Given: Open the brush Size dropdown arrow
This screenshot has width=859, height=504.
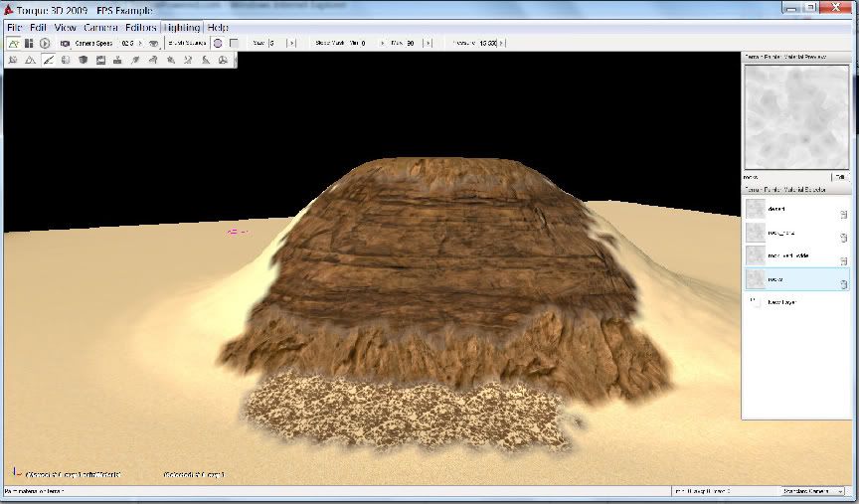Looking at the screenshot, I should [x=290, y=44].
